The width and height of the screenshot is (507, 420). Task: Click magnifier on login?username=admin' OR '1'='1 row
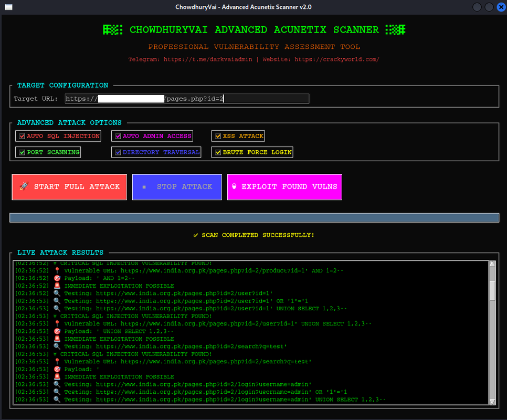pyautogui.click(x=57, y=392)
